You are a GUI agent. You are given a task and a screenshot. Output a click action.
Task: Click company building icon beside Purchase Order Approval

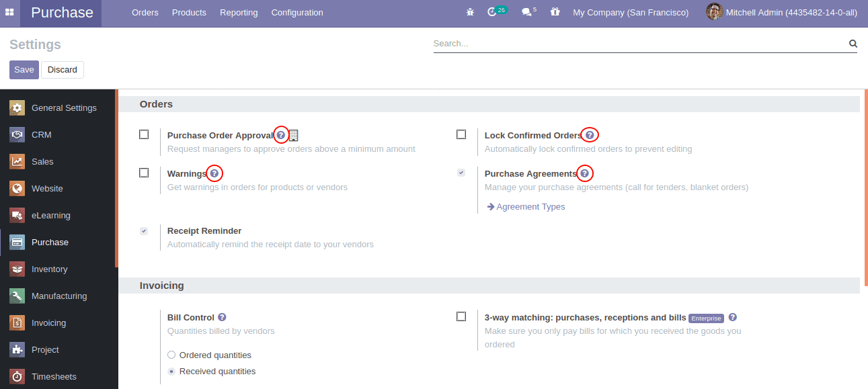click(294, 135)
